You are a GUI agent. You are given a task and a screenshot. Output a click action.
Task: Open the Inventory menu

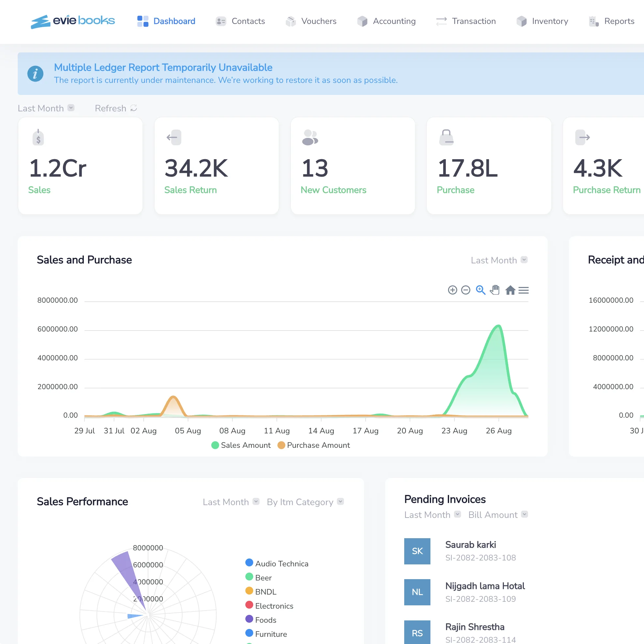(x=542, y=21)
